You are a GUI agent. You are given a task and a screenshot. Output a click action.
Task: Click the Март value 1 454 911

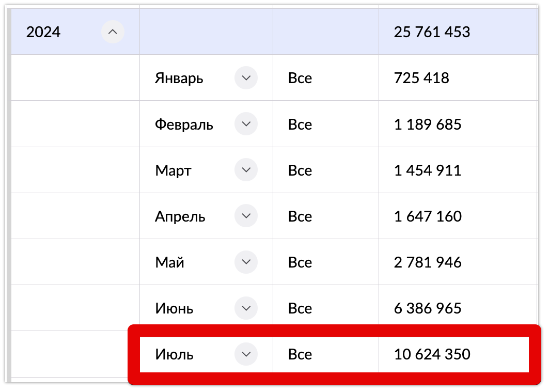pos(428,170)
